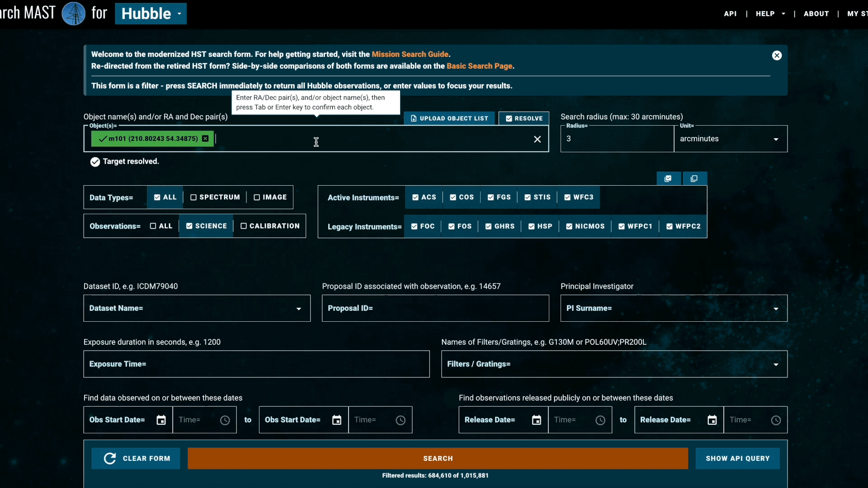Image resolution: width=868 pixels, height=488 pixels.
Task: Click SHOW API QUERY button
Action: (x=737, y=459)
